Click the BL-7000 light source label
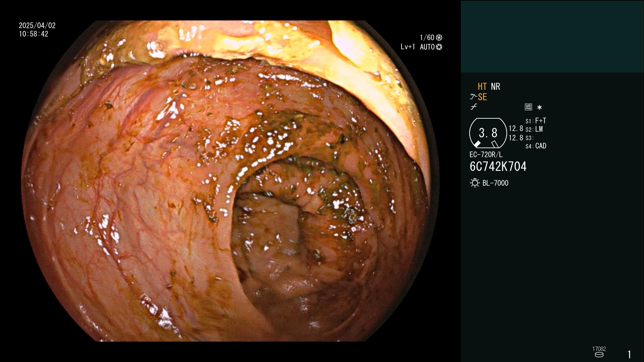The height and width of the screenshot is (362, 644). [x=495, y=183]
